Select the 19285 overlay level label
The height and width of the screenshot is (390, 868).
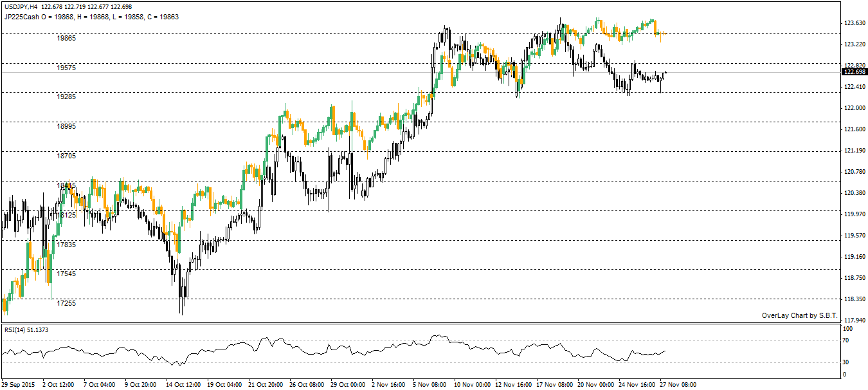pos(67,97)
